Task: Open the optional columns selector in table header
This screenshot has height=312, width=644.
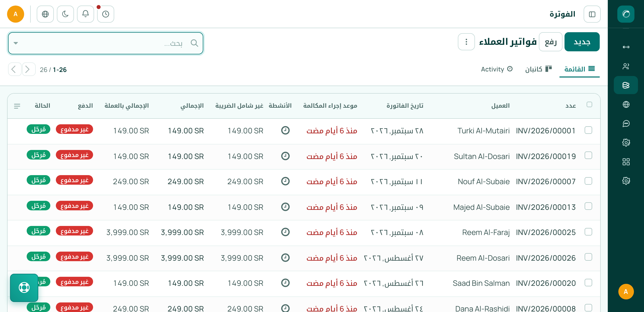Action: click(x=17, y=106)
